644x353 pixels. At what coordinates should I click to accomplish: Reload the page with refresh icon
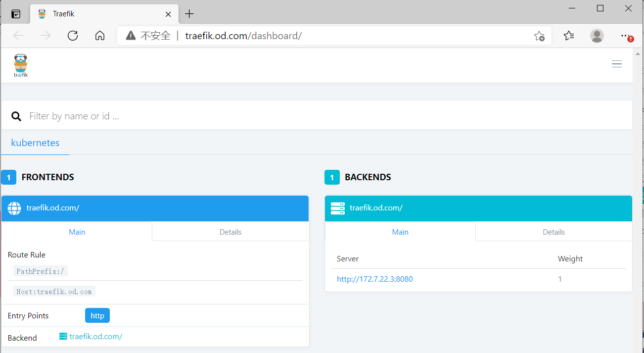coord(73,36)
